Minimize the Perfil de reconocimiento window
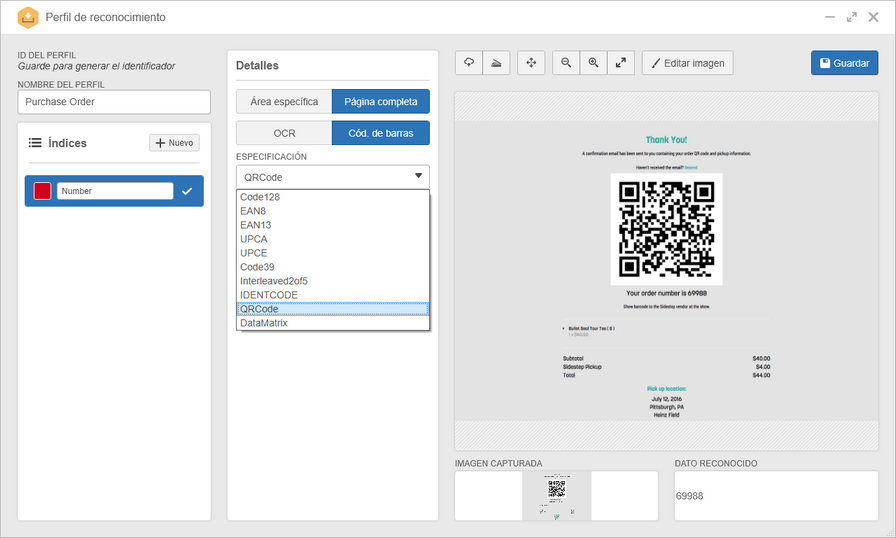Viewport: 896px width, 538px height. click(x=830, y=17)
